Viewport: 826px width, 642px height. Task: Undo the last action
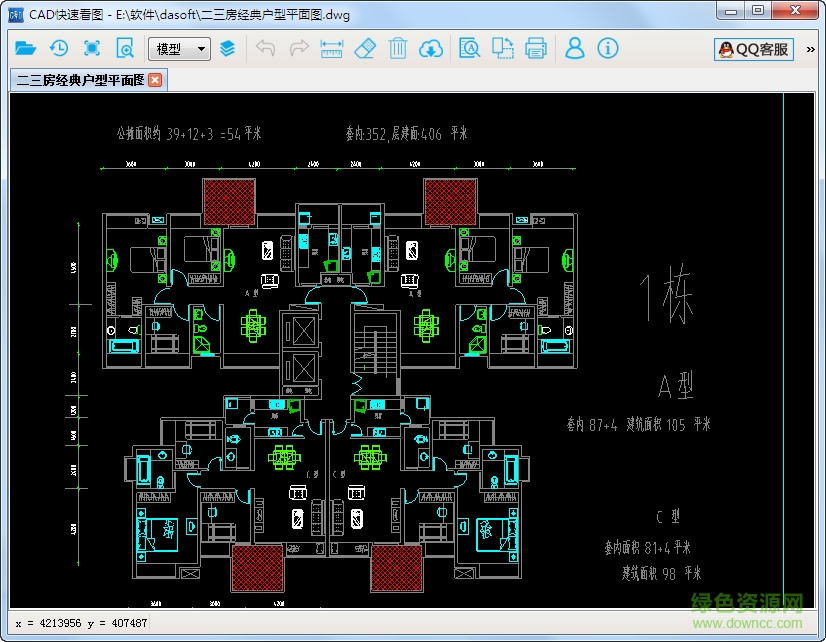[x=265, y=48]
